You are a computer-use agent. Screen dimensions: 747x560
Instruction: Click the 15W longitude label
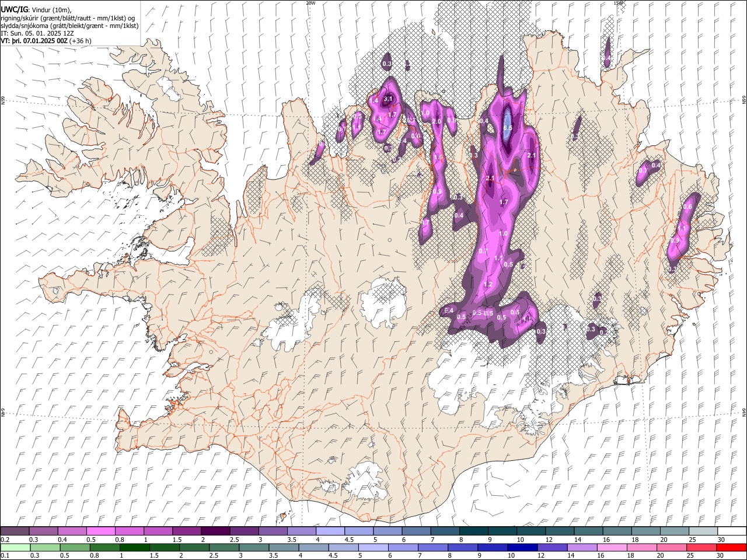click(618, 2)
